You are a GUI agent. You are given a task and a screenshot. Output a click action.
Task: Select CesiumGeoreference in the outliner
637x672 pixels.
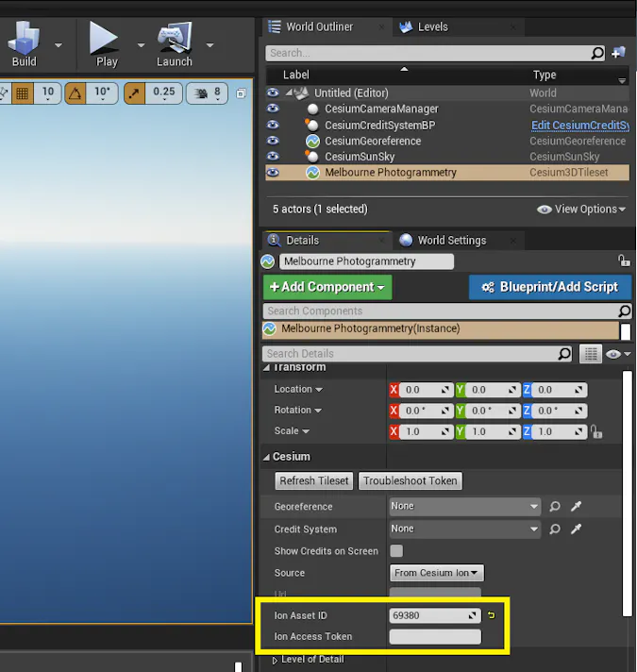373,141
